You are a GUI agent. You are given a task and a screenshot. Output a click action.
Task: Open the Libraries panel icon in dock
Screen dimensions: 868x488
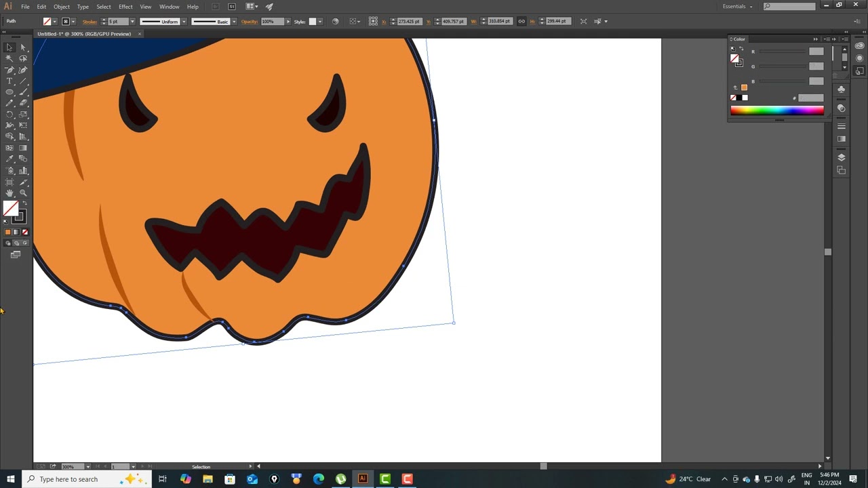860,46
